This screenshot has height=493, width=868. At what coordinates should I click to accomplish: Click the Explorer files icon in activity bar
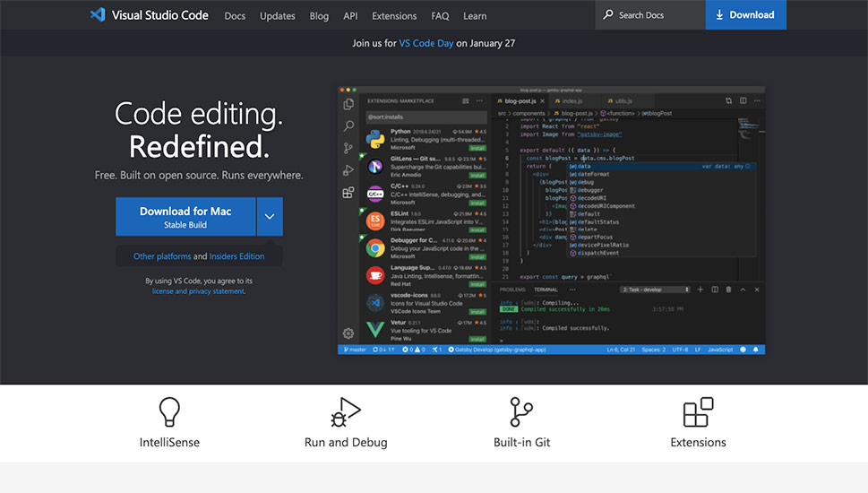click(x=348, y=104)
